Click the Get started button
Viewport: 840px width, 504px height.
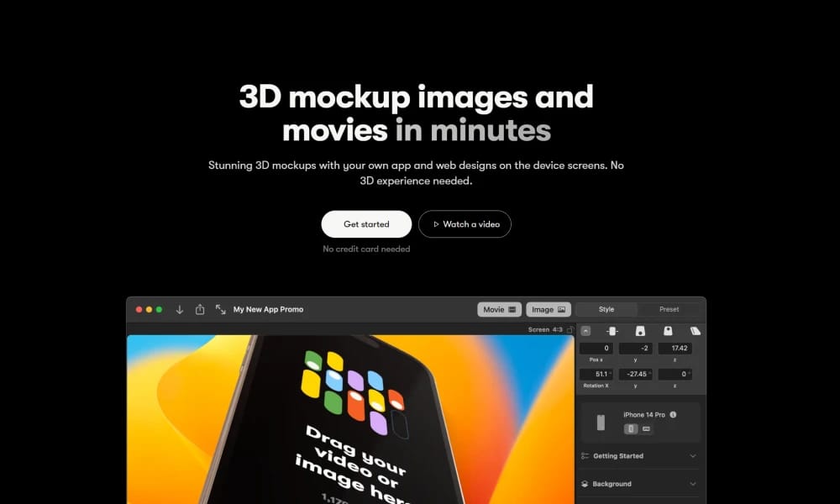(366, 224)
